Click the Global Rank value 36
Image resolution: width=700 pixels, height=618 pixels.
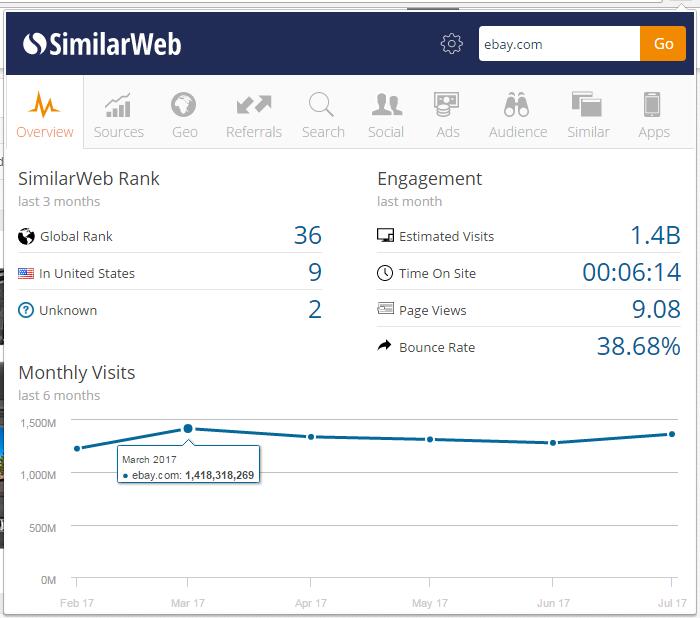point(307,236)
